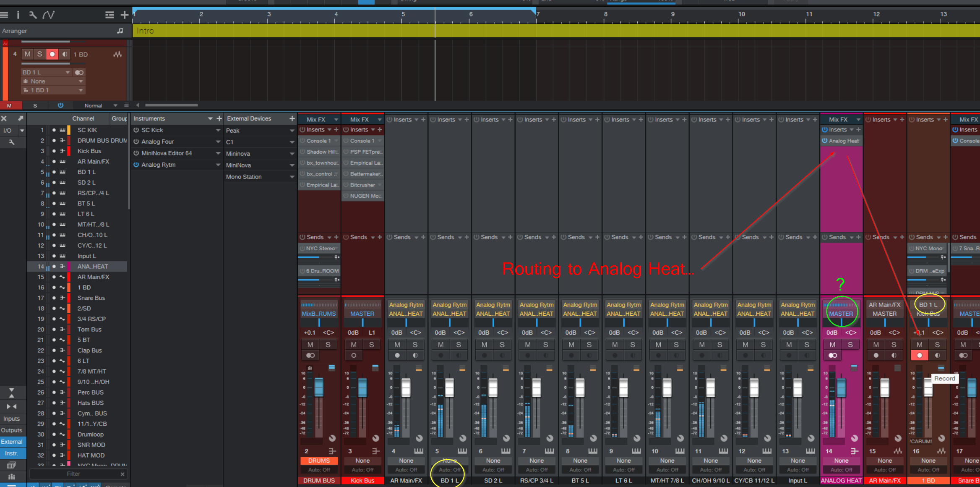Click MASTER output on ANALOG HEAT channel
The height and width of the screenshot is (487, 980).
click(x=841, y=314)
